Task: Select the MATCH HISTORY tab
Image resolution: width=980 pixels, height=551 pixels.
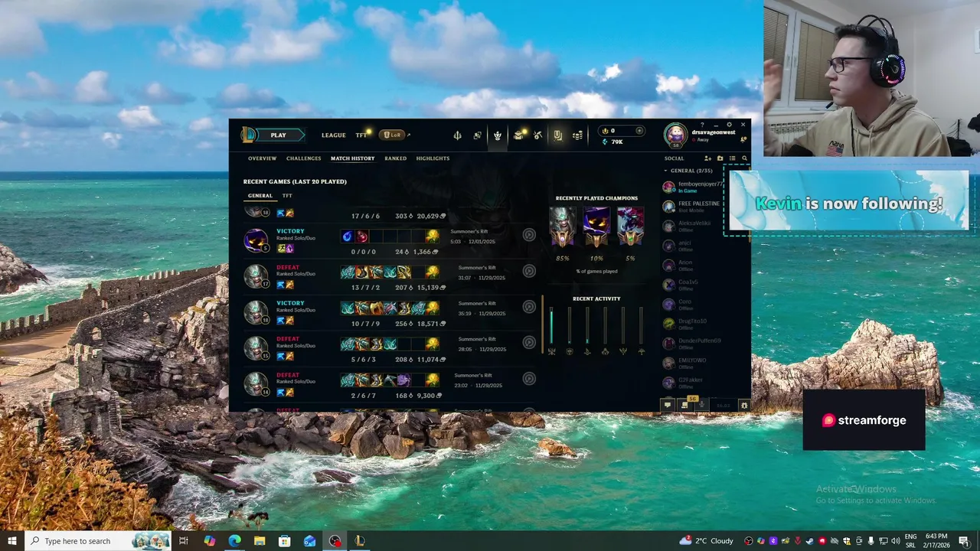Action: [352, 158]
